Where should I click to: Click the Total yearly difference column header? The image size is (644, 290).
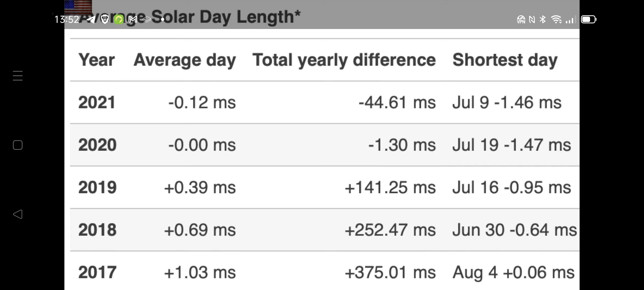click(344, 60)
